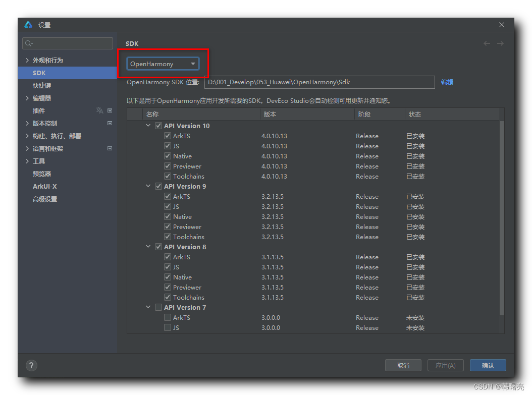Click the 3.2.13.5 version of Toolchains
Screen dimensions: 532x395
tap(273, 237)
